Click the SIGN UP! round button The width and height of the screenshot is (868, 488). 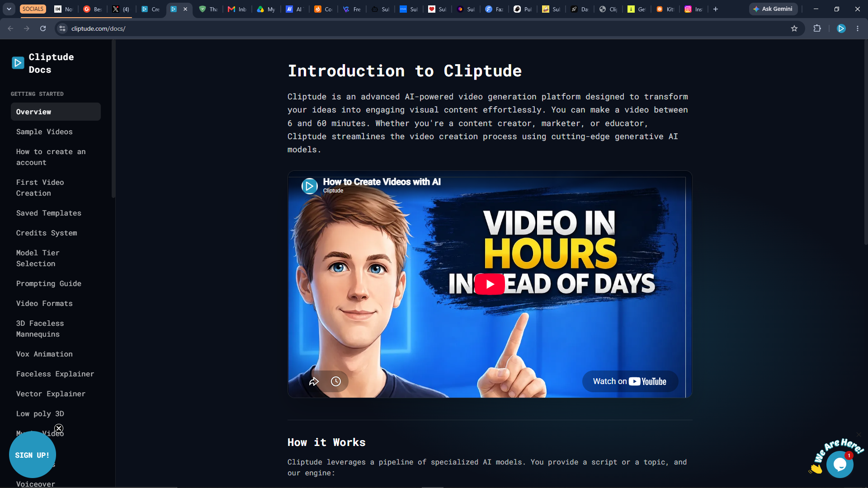pos(32,455)
